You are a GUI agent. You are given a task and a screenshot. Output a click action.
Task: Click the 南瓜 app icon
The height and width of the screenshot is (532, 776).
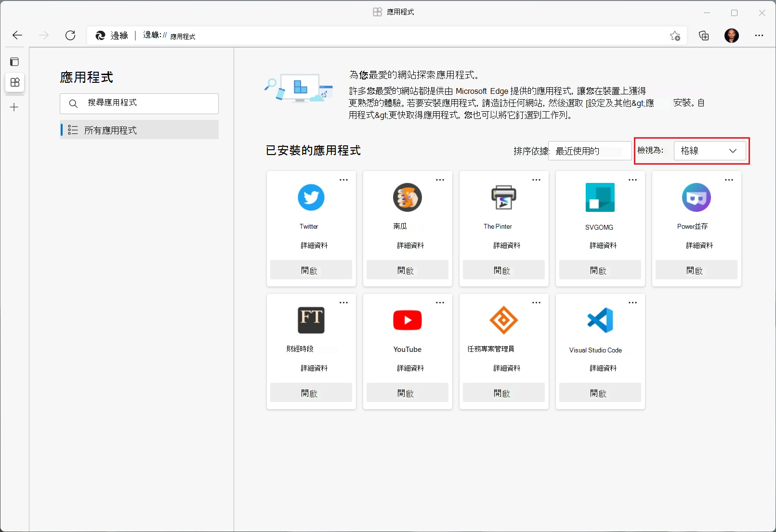click(x=408, y=197)
